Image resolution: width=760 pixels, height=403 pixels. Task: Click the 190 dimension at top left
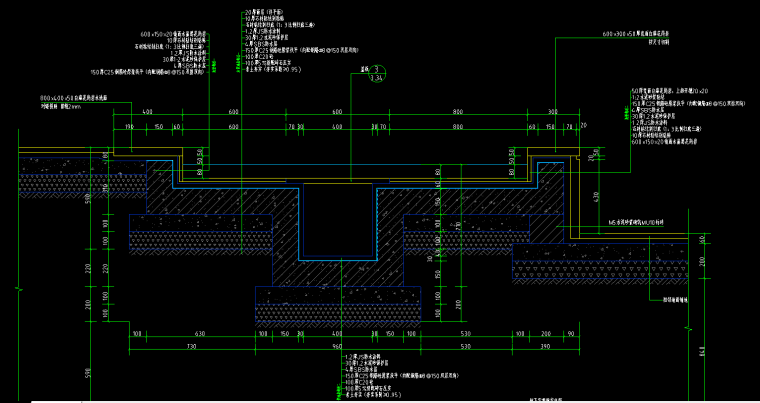pyautogui.click(x=129, y=128)
